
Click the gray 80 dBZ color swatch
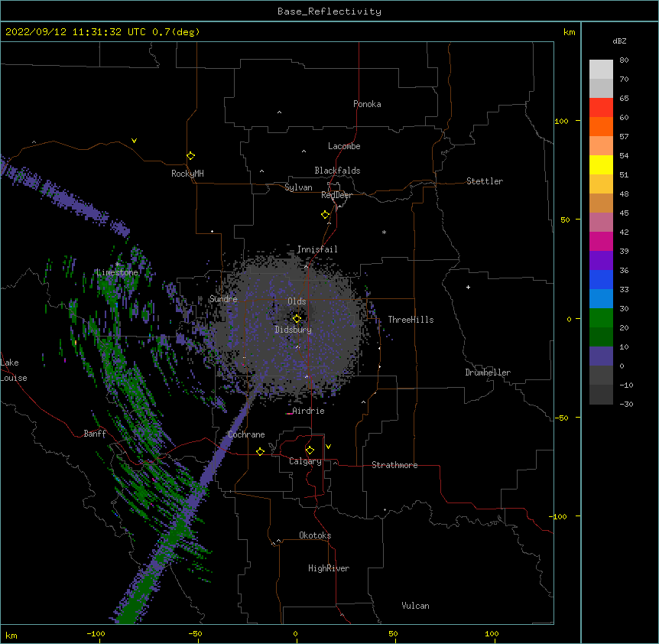tap(601, 70)
